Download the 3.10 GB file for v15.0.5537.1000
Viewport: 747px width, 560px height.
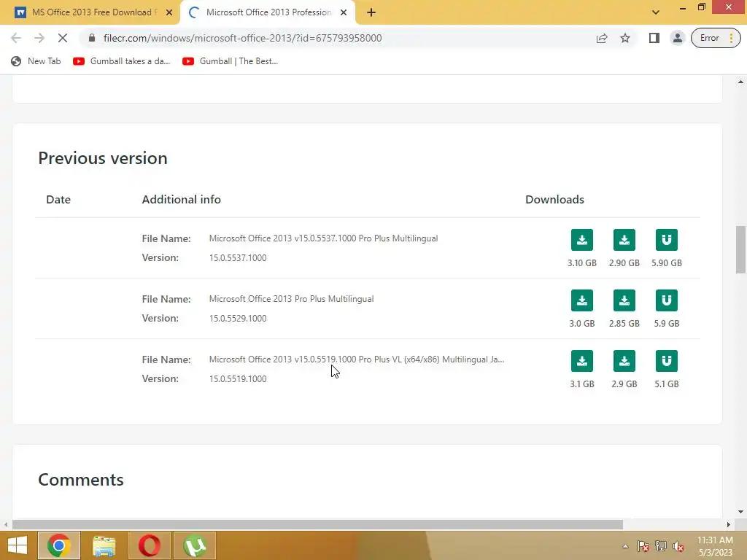point(581,239)
